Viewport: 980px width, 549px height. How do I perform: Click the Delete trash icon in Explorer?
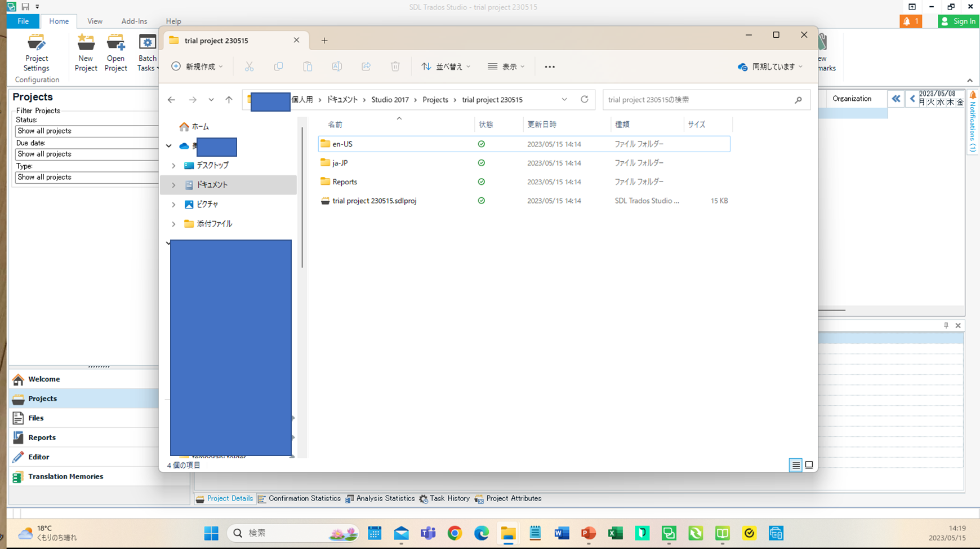coord(395,67)
